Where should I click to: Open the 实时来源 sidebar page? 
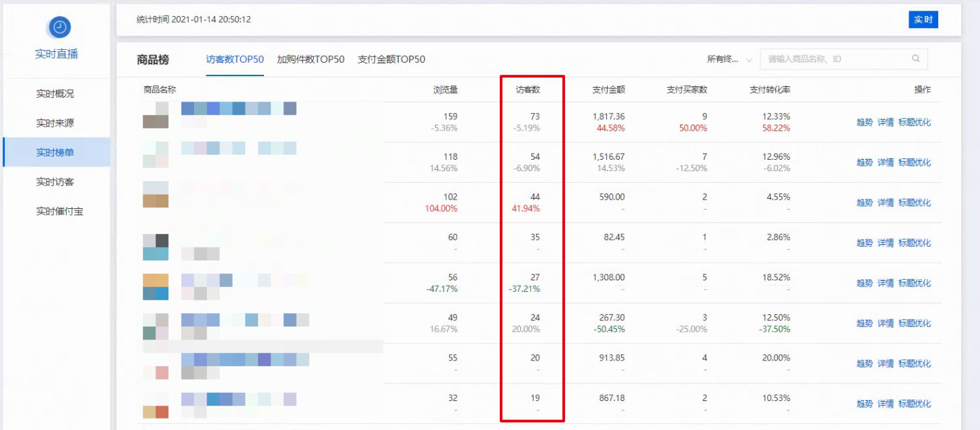click(x=57, y=123)
